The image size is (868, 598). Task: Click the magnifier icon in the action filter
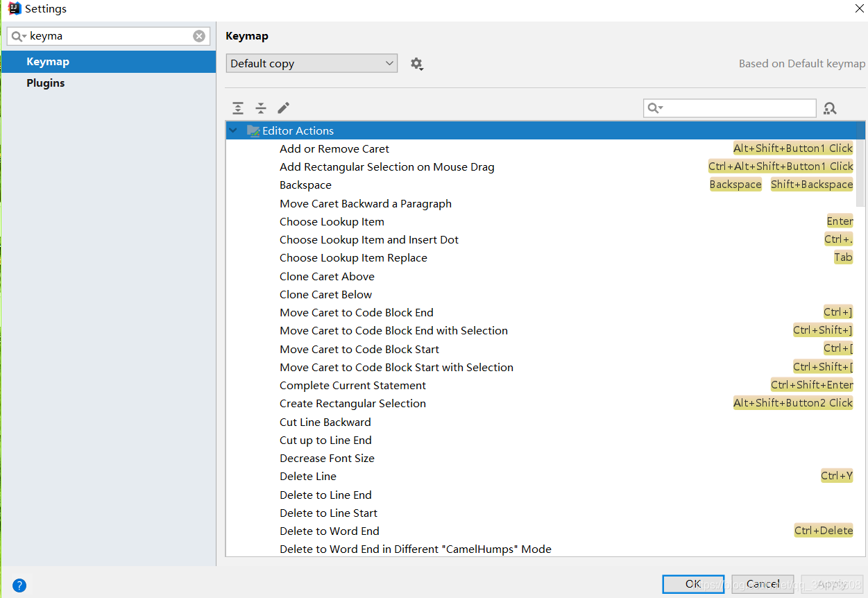coord(654,108)
